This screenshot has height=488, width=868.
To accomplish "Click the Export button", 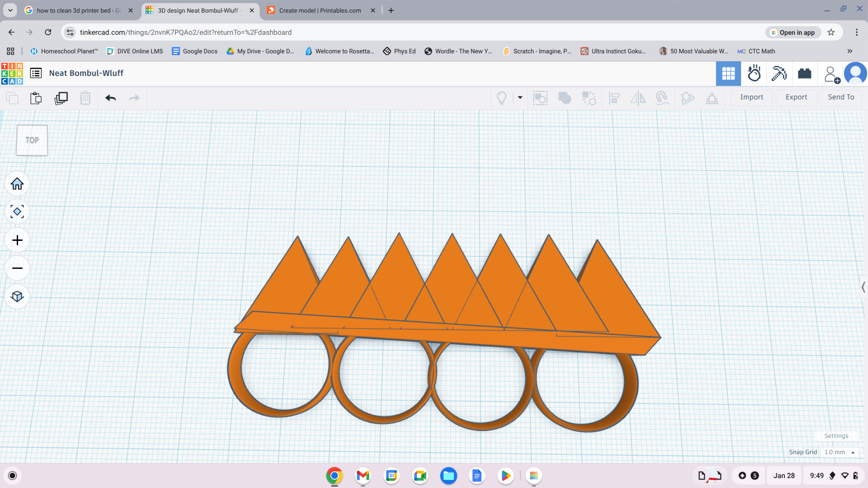I will coord(796,97).
